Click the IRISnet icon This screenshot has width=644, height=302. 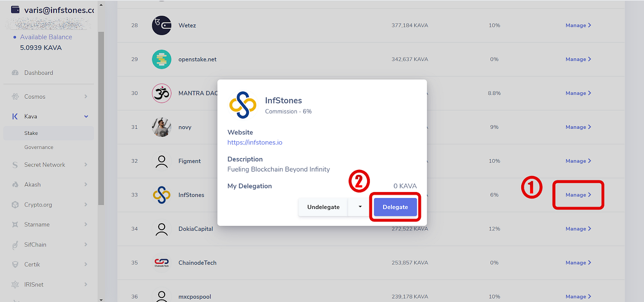[15, 285]
